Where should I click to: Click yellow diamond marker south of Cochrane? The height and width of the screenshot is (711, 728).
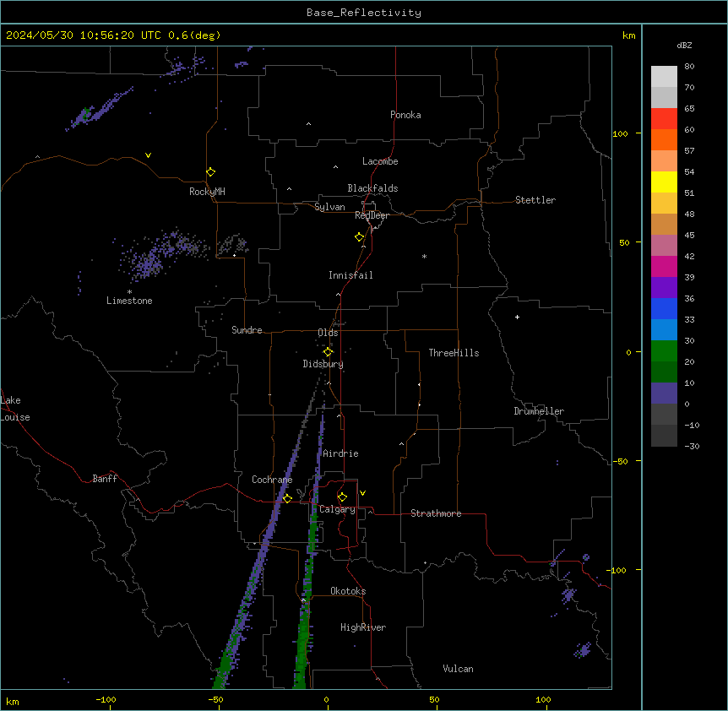point(287,498)
